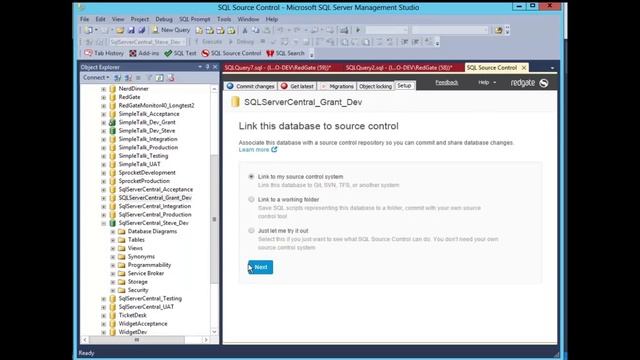
Task: Close the SQL Source Control tab
Action: pyautogui.click(x=524, y=68)
